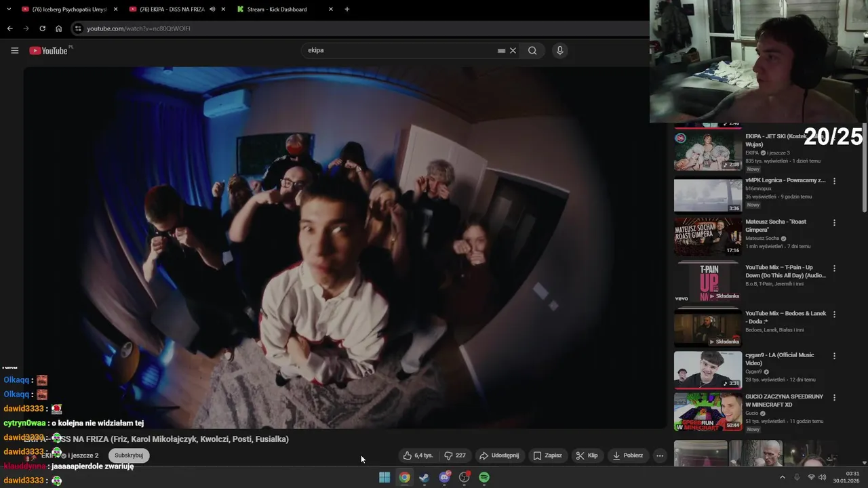Open T-Pain Up Down mix thumbnail
The height and width of the screenshot is (488, 868).
coord(707,283)
